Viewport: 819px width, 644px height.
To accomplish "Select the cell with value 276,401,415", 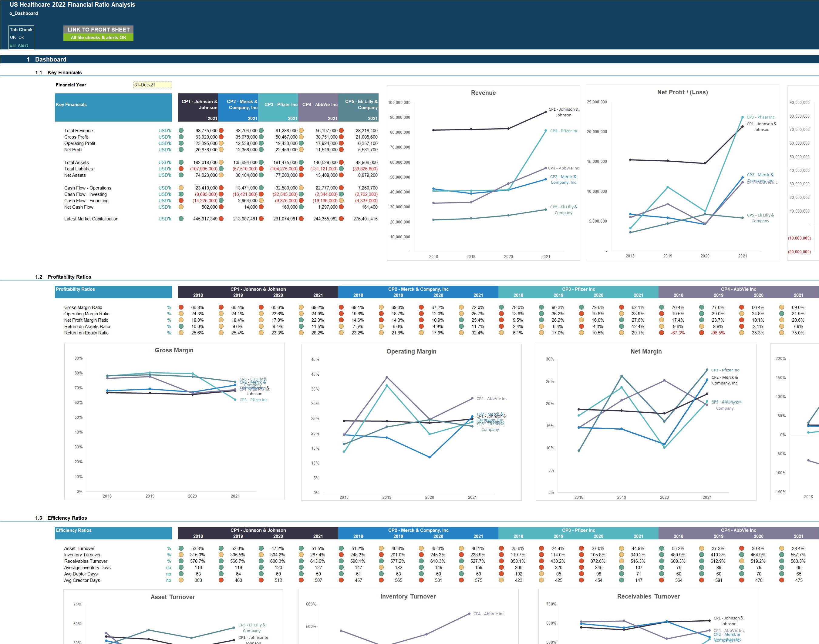I will coord(365,219).
